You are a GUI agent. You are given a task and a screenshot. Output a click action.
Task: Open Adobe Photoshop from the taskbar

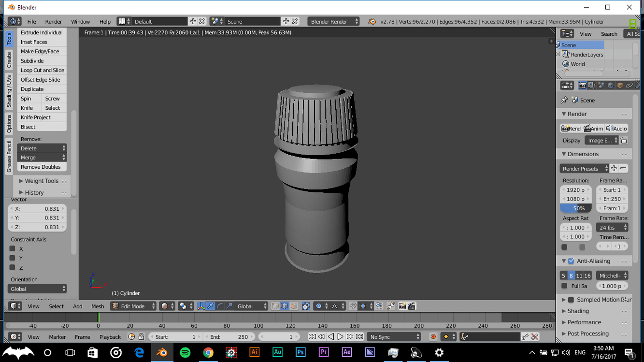click(301, 352)
